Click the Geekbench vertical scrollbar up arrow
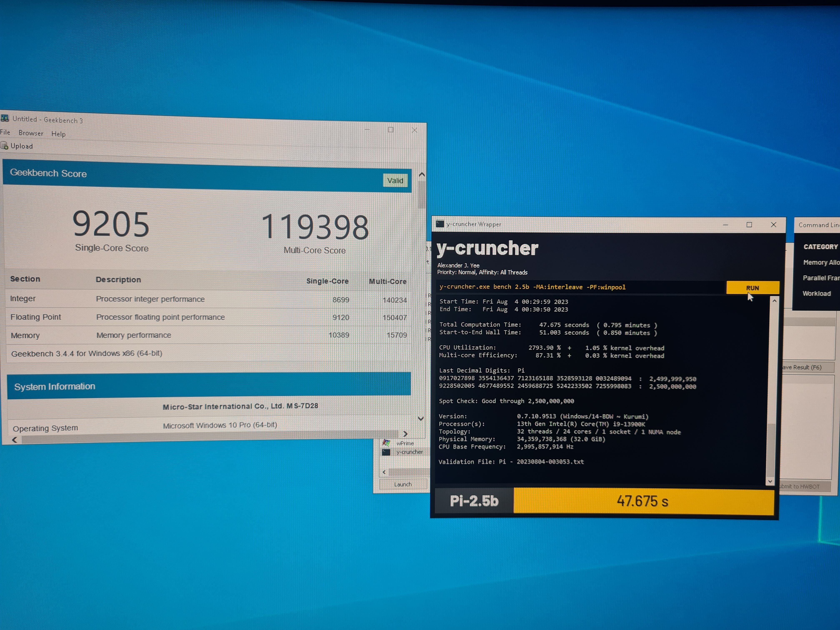 click(x=421, y=175)
